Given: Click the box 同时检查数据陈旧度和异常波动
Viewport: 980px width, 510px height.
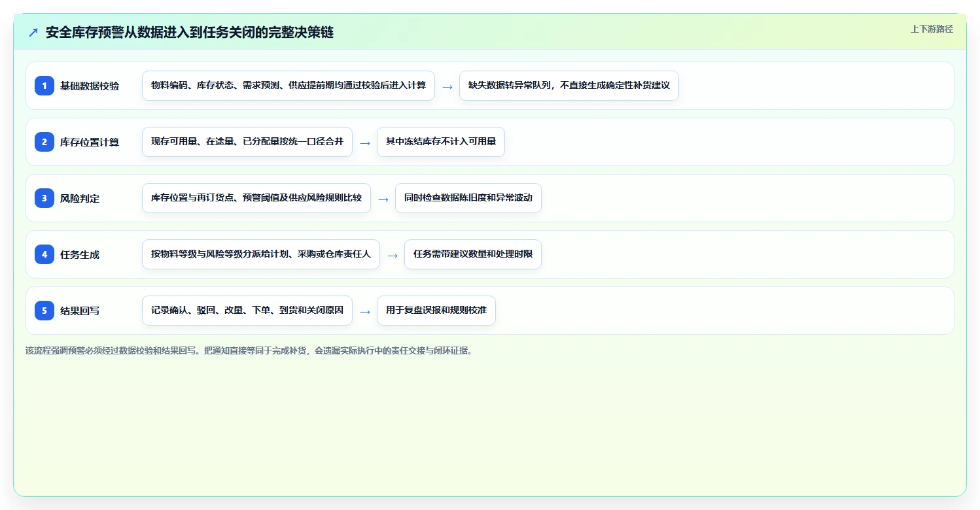Looking at the screenshot, I should tap(468, 198).
